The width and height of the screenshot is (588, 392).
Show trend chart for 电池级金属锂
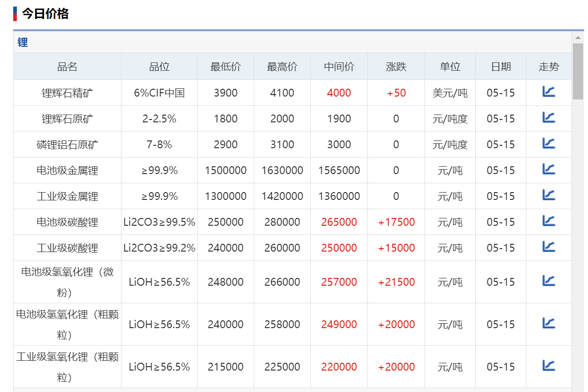pos(548,169)
